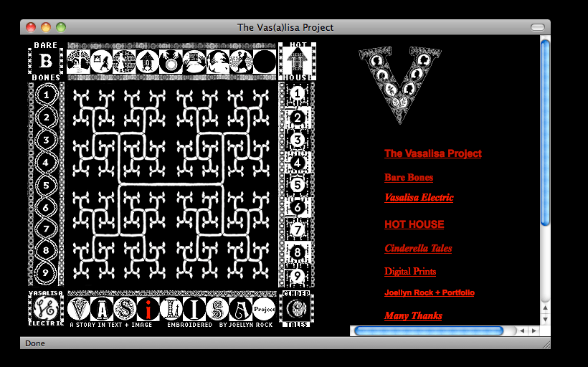Image resolution: width=588 pixels, height=367 pixels.
Task: Click the Vasalisa Electric VE emblem
Action: point(45,308)
